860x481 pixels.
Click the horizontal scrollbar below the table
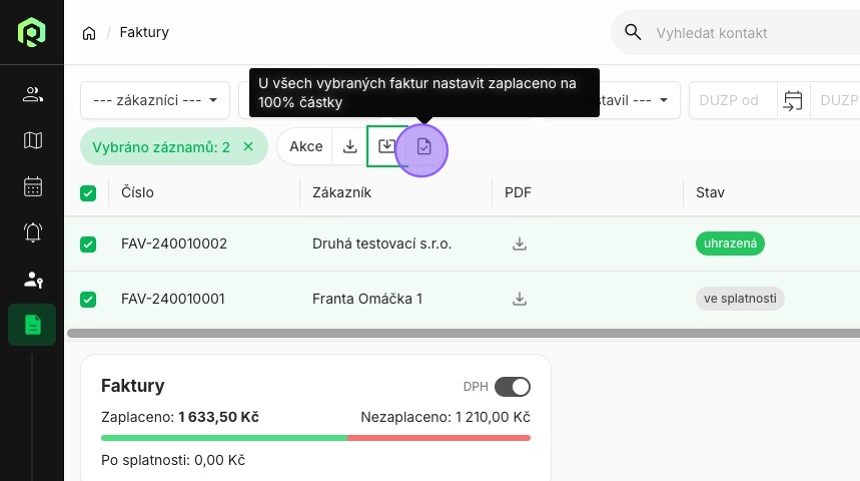click(x=460, y=332)
